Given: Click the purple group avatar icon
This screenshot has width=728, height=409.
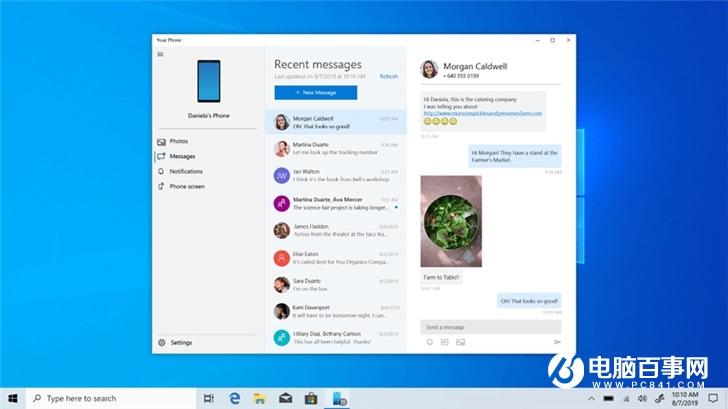Looking at the screenshot, I should click(281, 203).
